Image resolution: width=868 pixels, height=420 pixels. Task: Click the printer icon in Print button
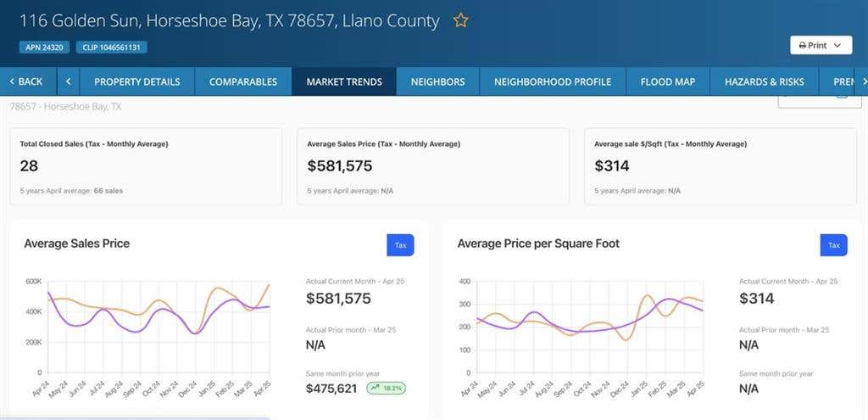[x=803, y=46]
